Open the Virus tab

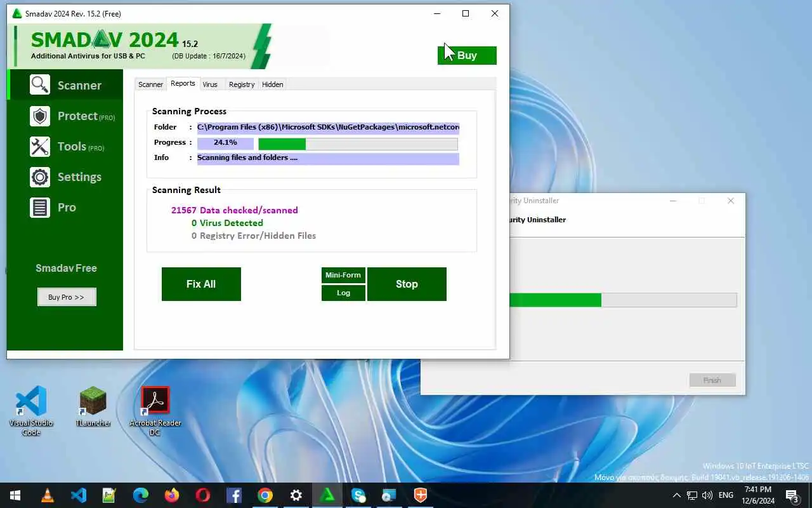pyautogui.click(x=210, y=84)
